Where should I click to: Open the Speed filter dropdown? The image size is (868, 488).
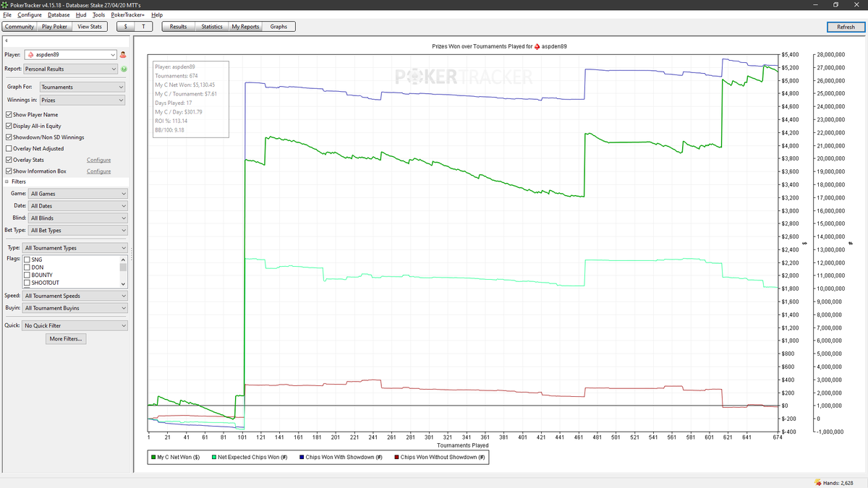click(75, 296)
